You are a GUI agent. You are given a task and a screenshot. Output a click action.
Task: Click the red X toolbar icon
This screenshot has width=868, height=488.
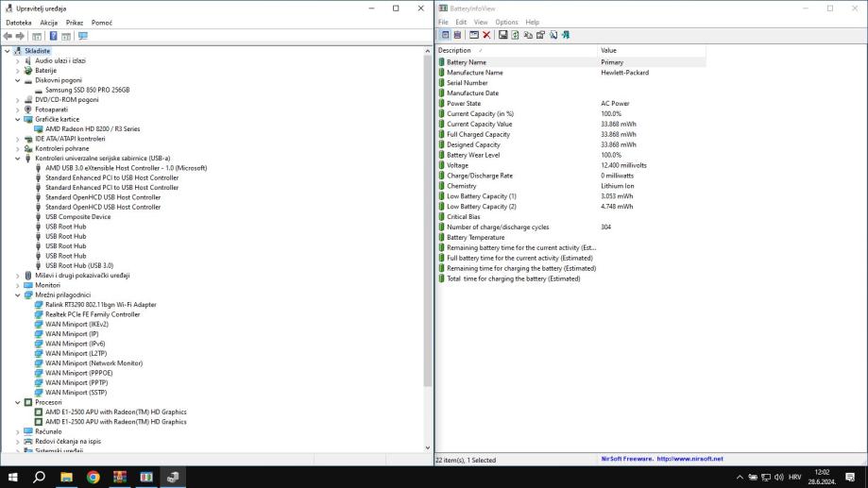[x=486, y=35]
